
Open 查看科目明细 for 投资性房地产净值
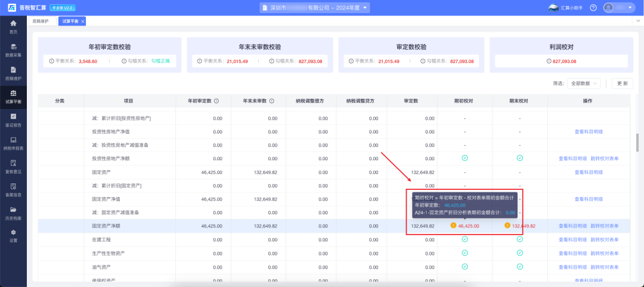tap(589, 132)
